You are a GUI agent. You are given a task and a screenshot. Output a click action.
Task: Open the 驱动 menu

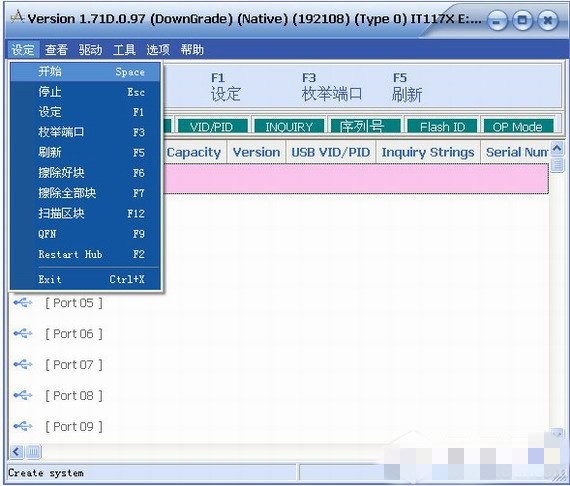(x=91, y=49)
